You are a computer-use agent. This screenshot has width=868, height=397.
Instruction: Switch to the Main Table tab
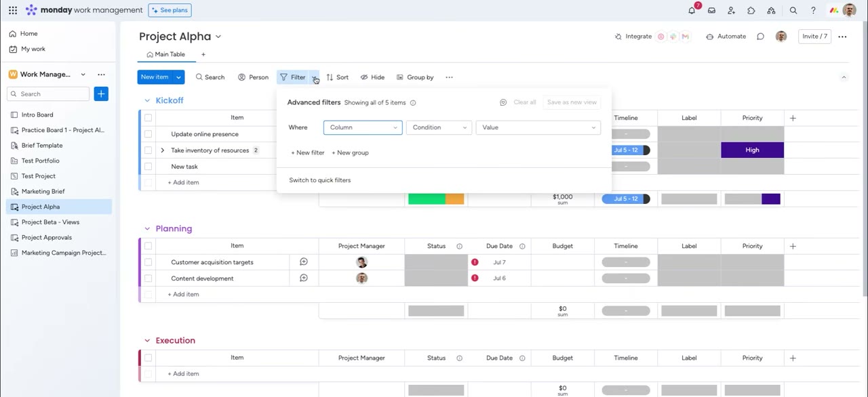165,54
